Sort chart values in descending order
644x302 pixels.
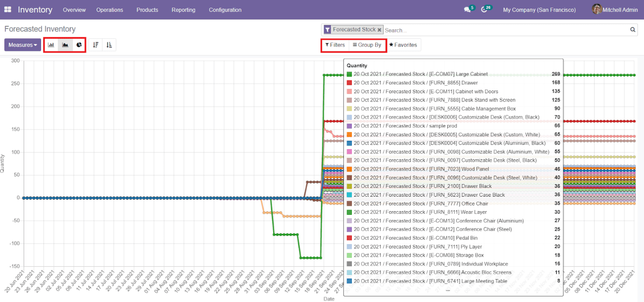click(x=96, y=44)
